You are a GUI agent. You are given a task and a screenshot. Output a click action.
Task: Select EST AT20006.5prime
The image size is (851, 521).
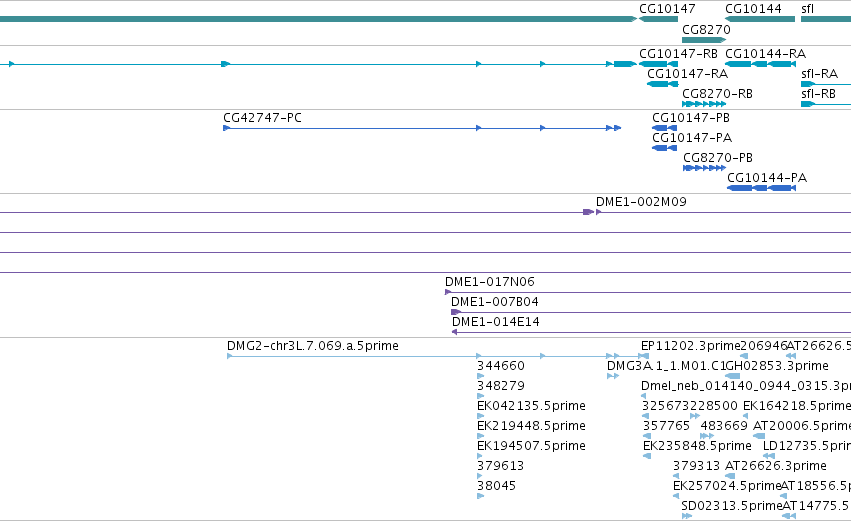[x=802, y=426]
